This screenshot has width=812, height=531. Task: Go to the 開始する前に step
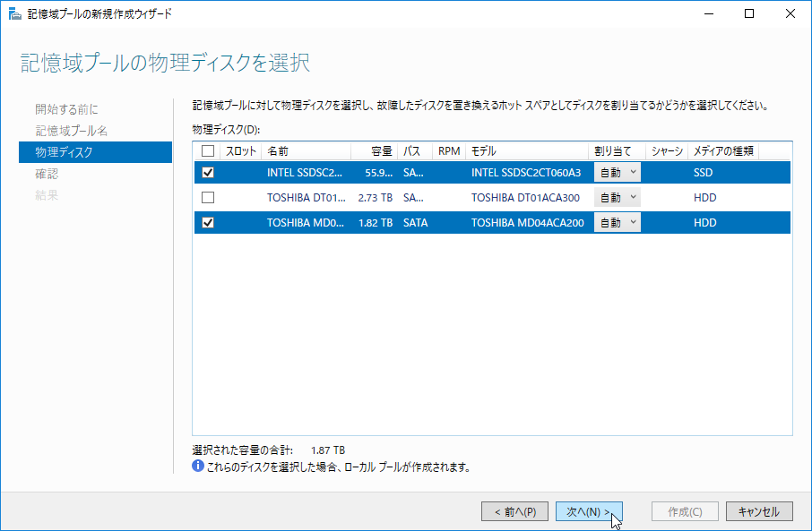point(67,109)
